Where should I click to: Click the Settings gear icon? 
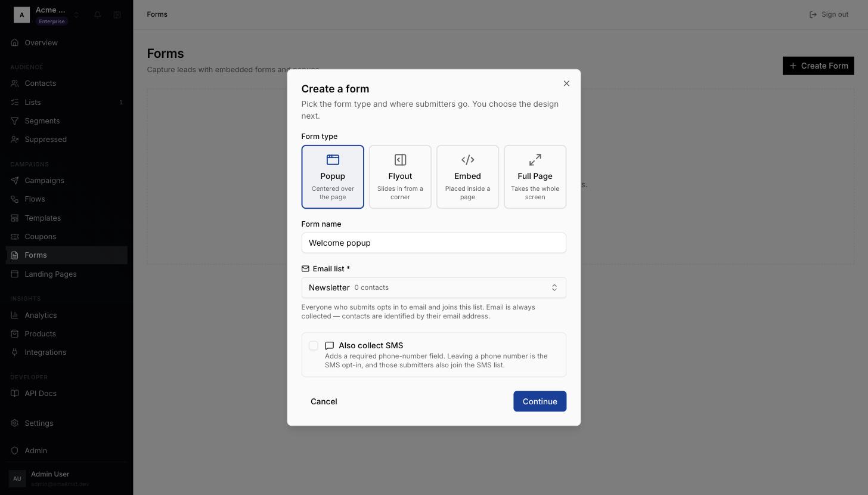(x=15, y=423)
